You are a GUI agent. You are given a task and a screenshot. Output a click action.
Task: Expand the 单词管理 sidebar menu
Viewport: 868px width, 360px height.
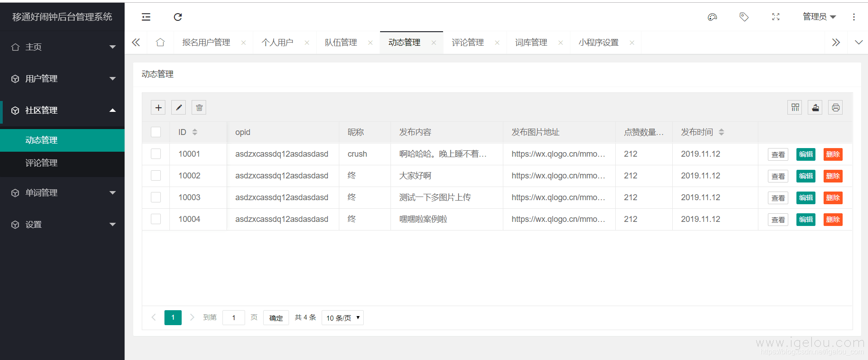[x=63, y=192]
